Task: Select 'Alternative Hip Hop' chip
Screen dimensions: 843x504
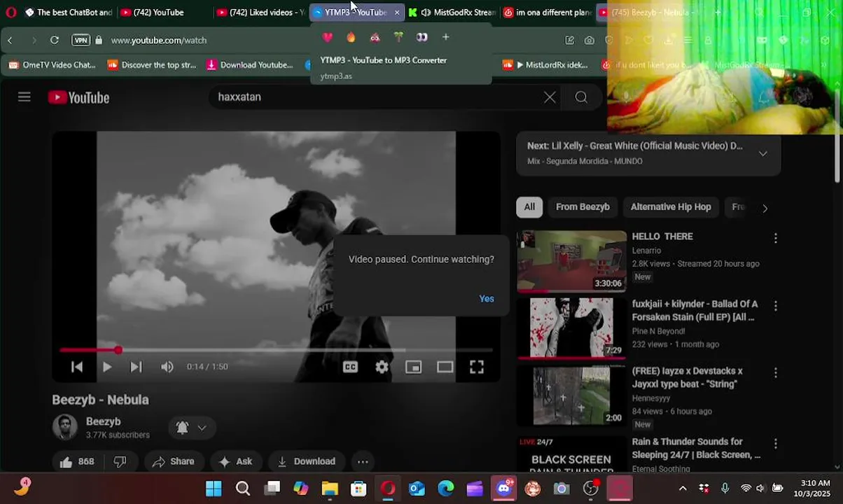Action: click(x=671, y=207)
